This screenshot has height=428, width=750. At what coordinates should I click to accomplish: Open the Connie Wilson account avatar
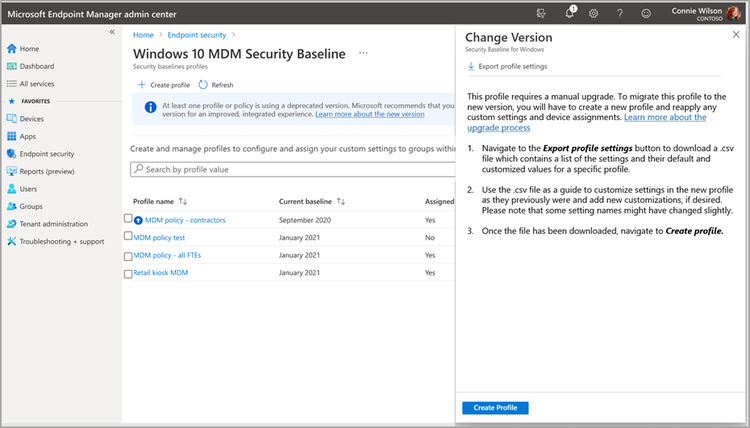735,13
